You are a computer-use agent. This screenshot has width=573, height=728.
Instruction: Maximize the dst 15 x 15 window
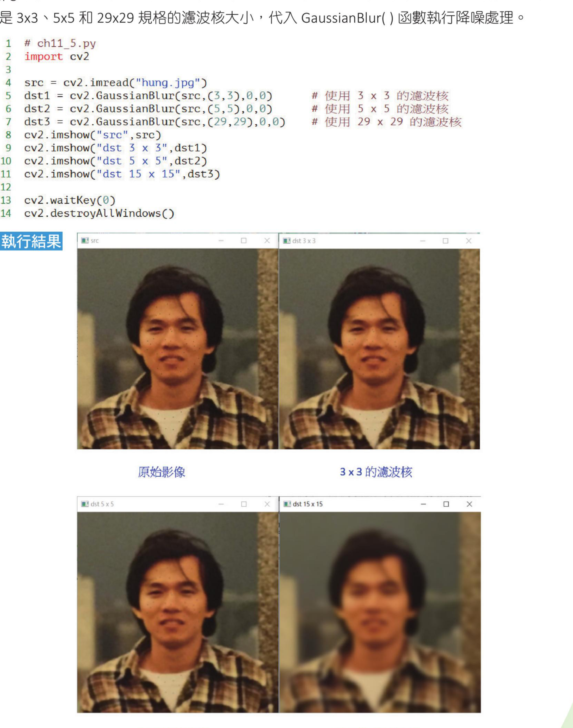[446, 504]
